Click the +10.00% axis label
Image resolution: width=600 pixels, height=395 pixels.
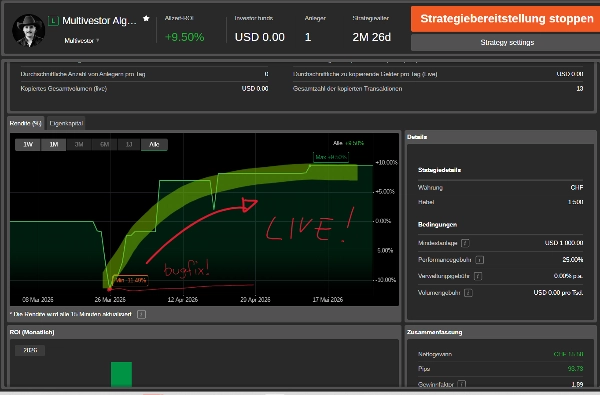point(386,163)
